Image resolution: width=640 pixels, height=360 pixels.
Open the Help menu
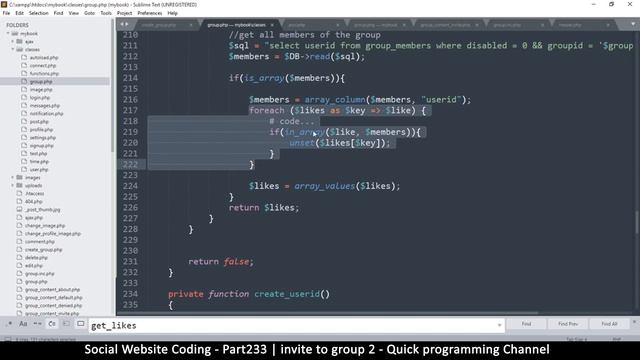tap(172, 13)
